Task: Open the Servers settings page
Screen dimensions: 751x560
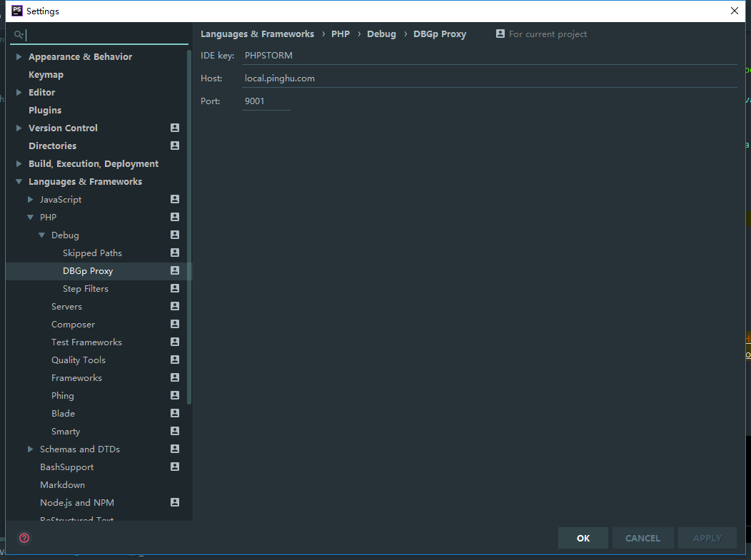Action: coord(66,306)
